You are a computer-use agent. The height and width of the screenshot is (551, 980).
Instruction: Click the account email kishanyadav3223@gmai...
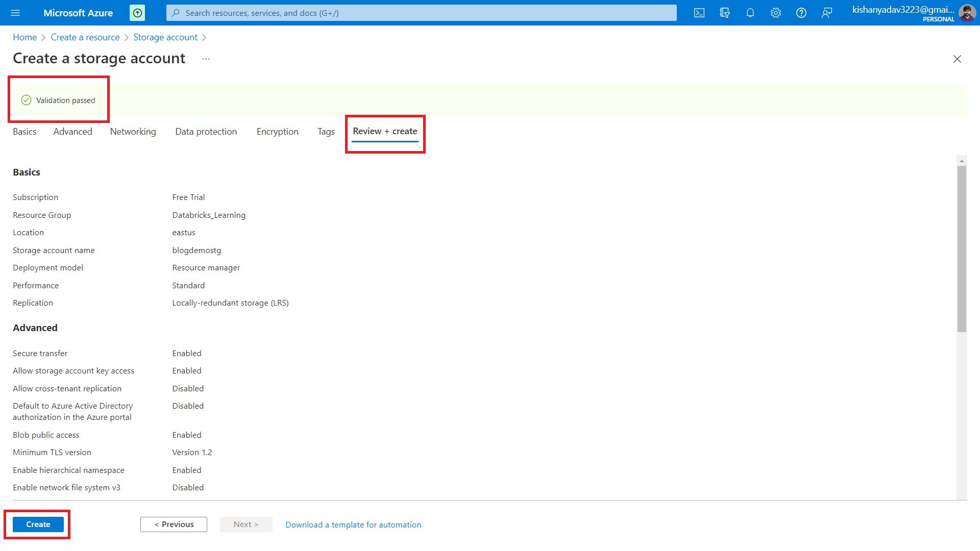(903, 10)
